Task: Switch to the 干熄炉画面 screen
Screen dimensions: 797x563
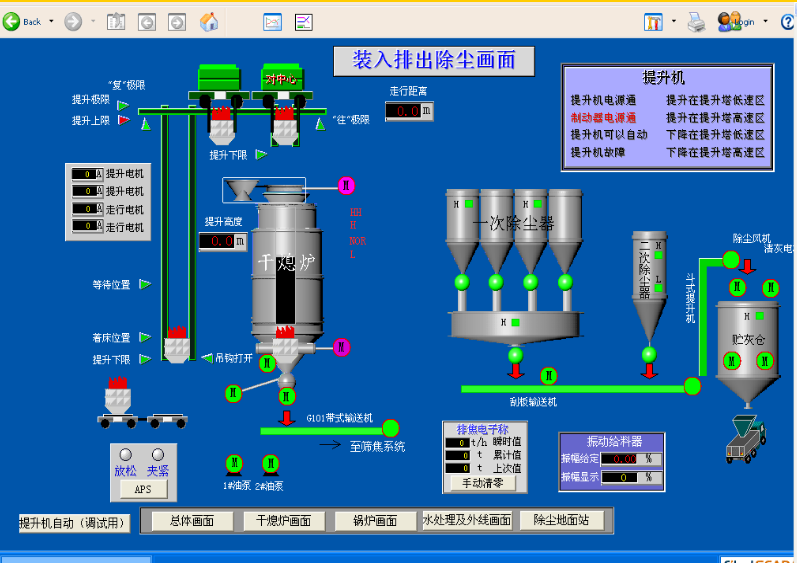Action: coord(284,521)
